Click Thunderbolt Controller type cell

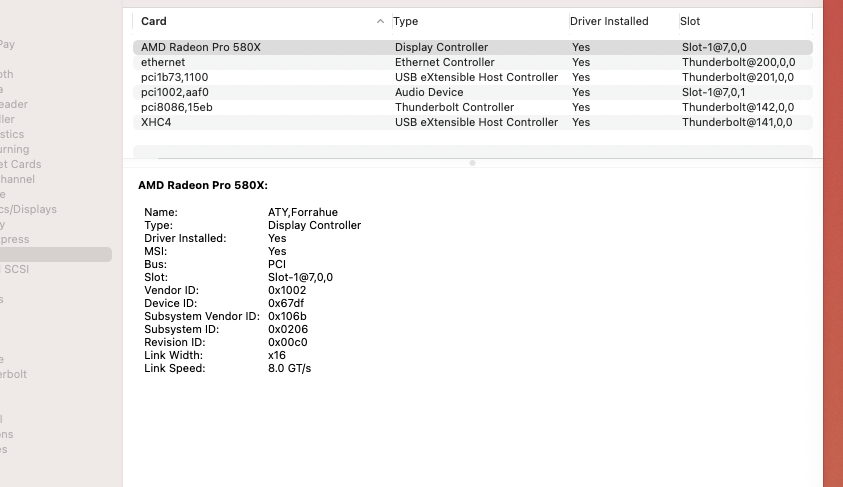pyautogui.click(x=454, y=108)
